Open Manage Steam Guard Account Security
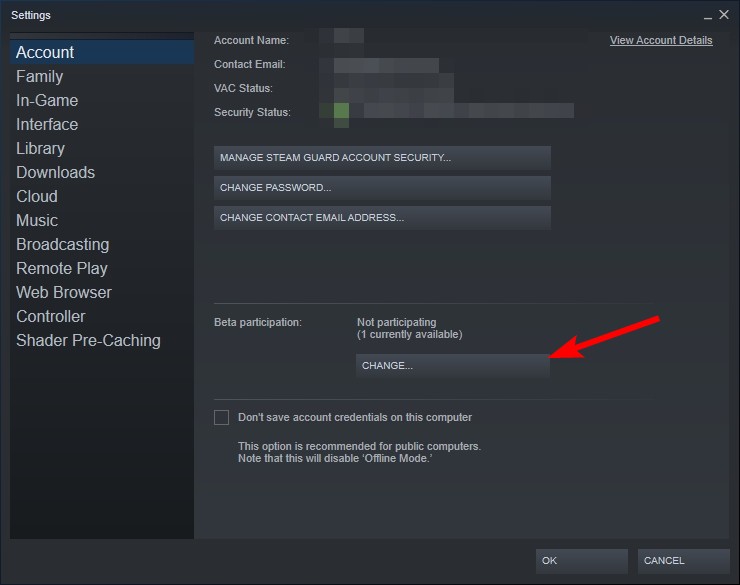Image resolution: width=740 pixels, height=585 pixels. point(382,158)
